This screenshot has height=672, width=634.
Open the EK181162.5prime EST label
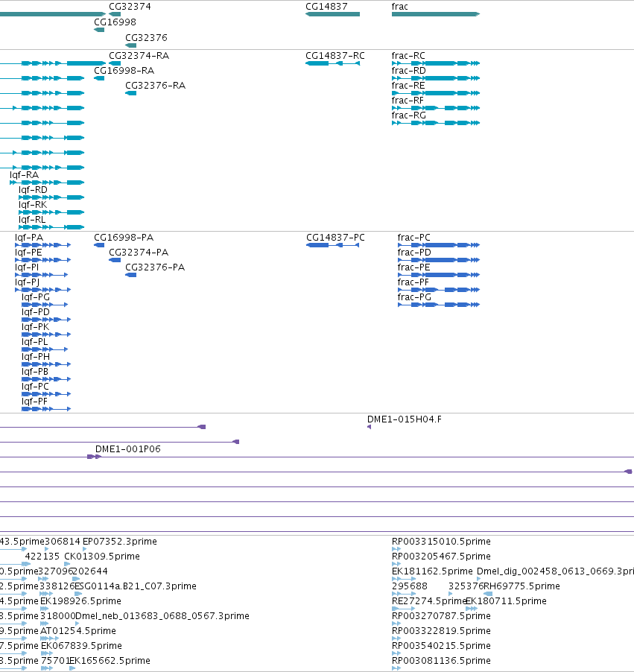[x=432, y=571]
